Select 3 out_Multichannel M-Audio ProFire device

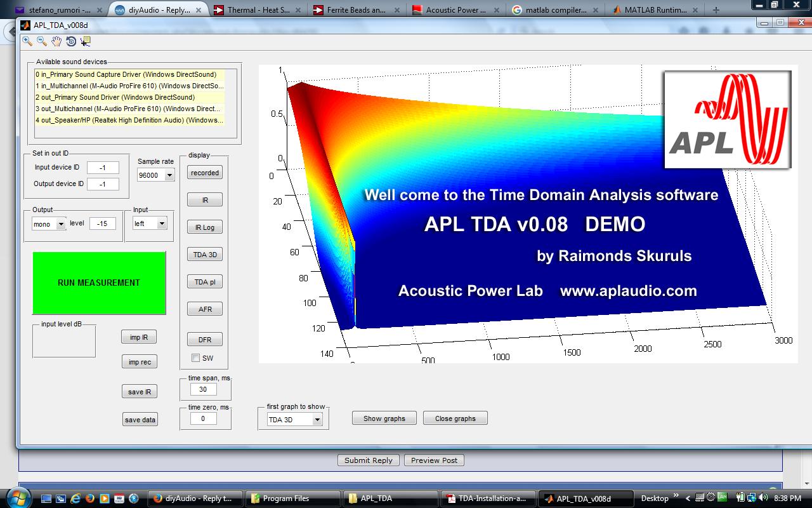click(129, 109)
